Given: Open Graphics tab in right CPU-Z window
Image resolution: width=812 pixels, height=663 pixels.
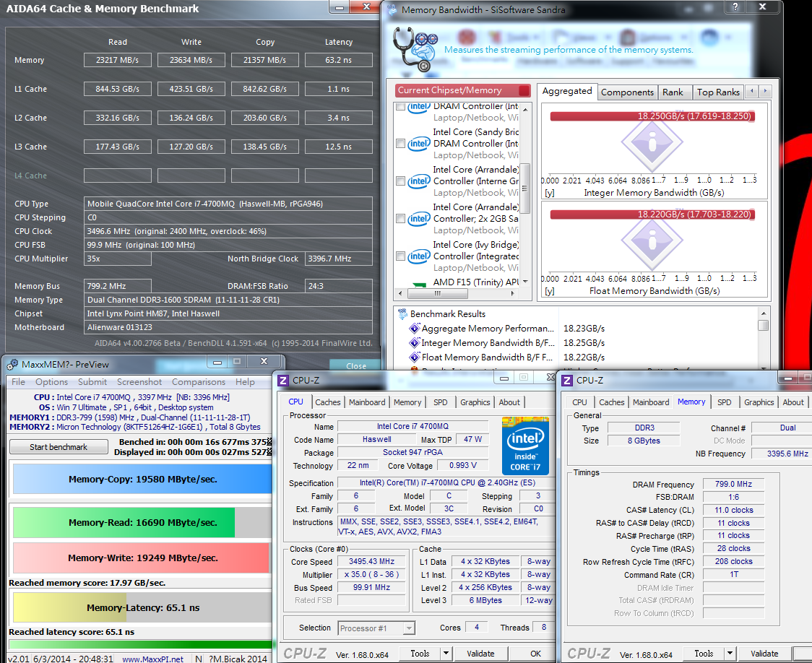Looking at the screenshot, I should point(759,402).
